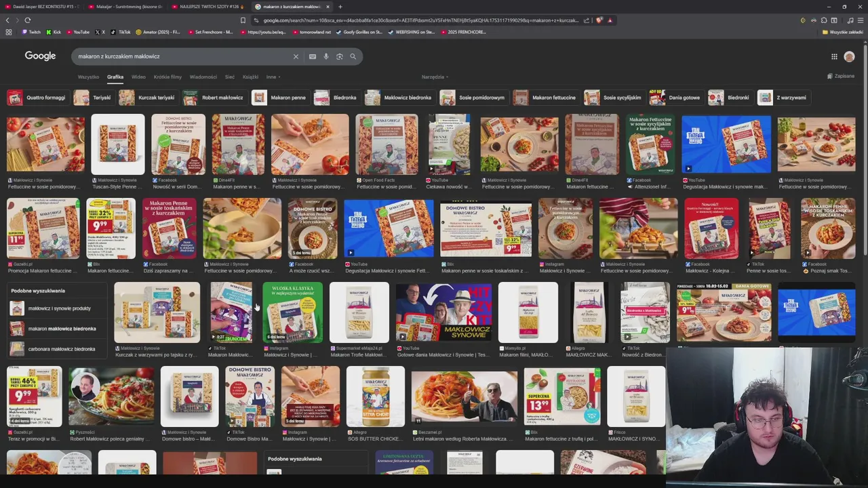Open the Letni makaron według Roberta Makłowicza thumbnail

[x=465, y=396]
